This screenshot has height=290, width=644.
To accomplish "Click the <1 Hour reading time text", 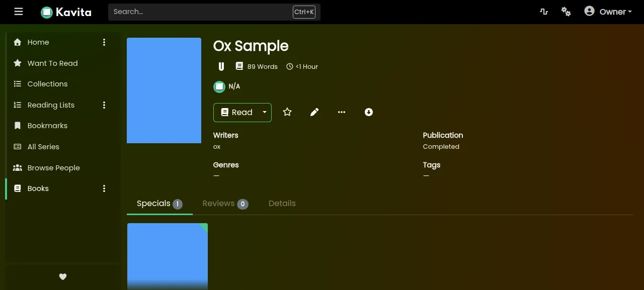I will pyautogui.click(x=307, y=66).
